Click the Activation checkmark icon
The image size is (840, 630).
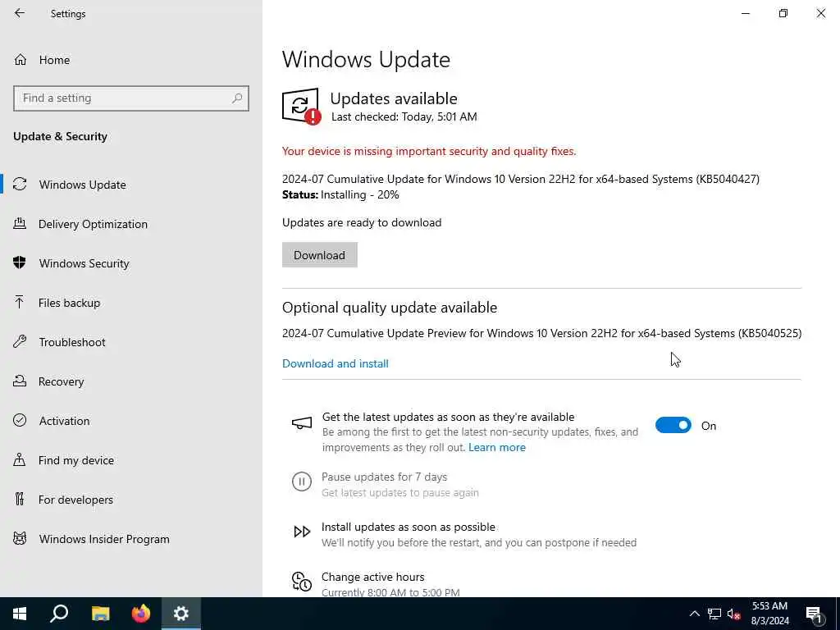click(x=20, y=421)
